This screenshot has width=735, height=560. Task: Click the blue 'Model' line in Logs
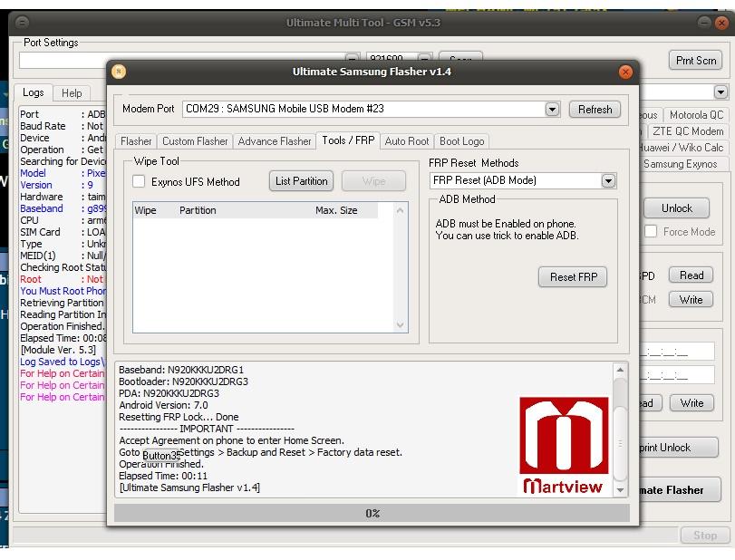point(63,173)
